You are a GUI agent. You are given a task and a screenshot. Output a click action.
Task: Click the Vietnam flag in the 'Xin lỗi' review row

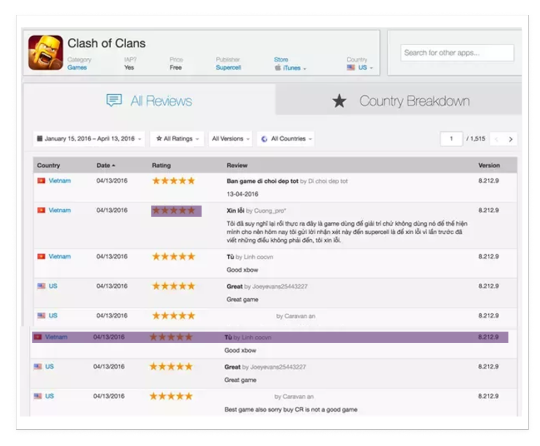(x=41, y=210)
